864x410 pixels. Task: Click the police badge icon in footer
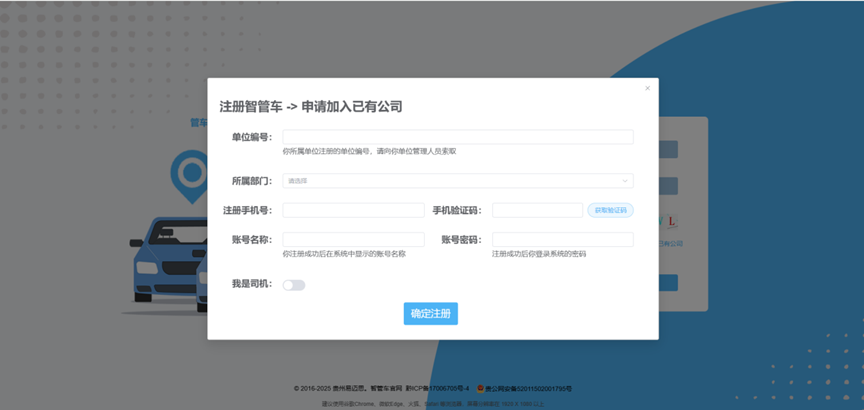coord(481,388)
